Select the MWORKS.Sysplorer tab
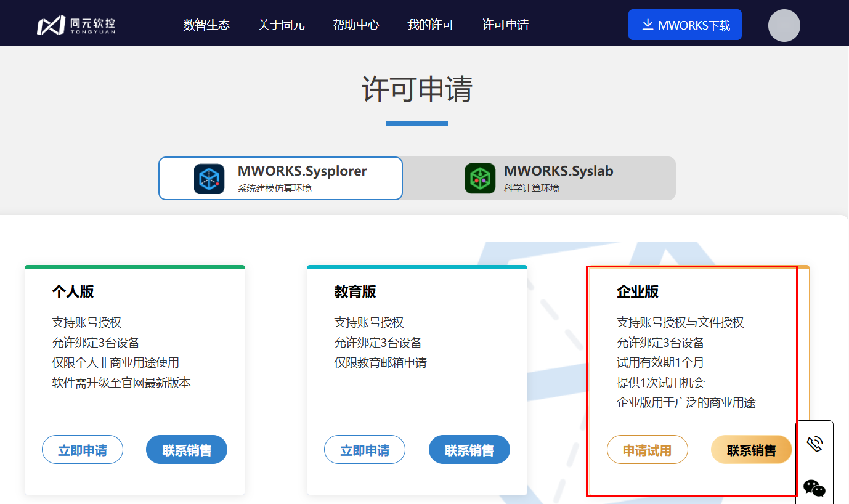The height and width of the screenshot is (504, 849). [301, 178]
